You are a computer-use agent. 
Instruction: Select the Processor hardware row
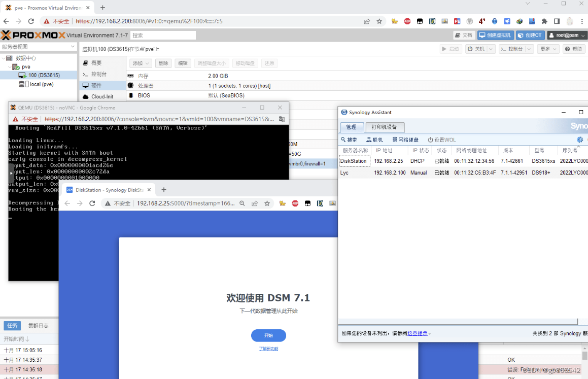(x=357, y=85)
